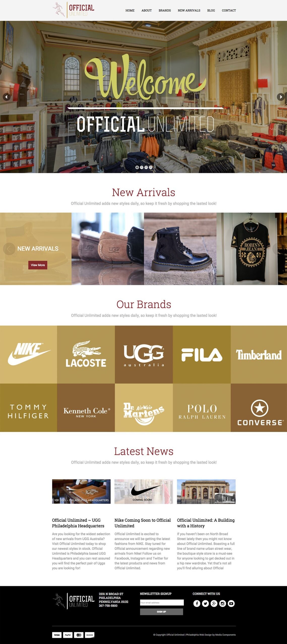Image resolution: width=287 pixels, height=644 pixels.
Task: Open the Contact menu item
Action: coord(229,11)
